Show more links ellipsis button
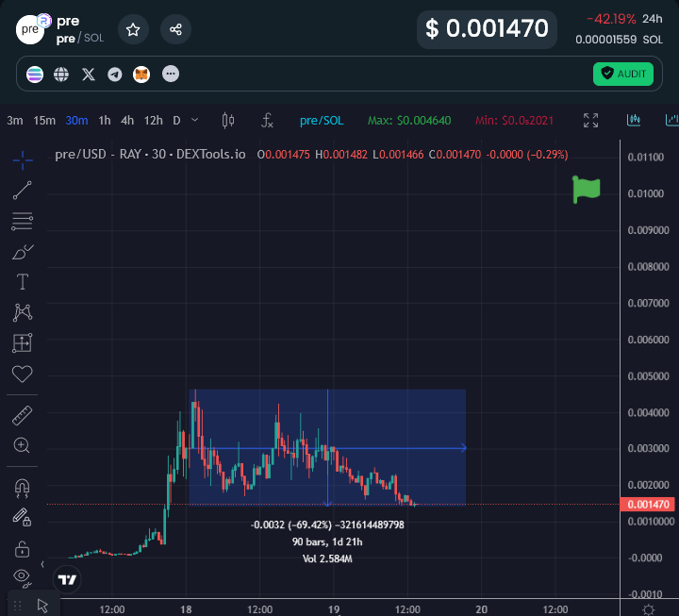The height and width of the screenshot is (616, 679). [x=171, y=74]
